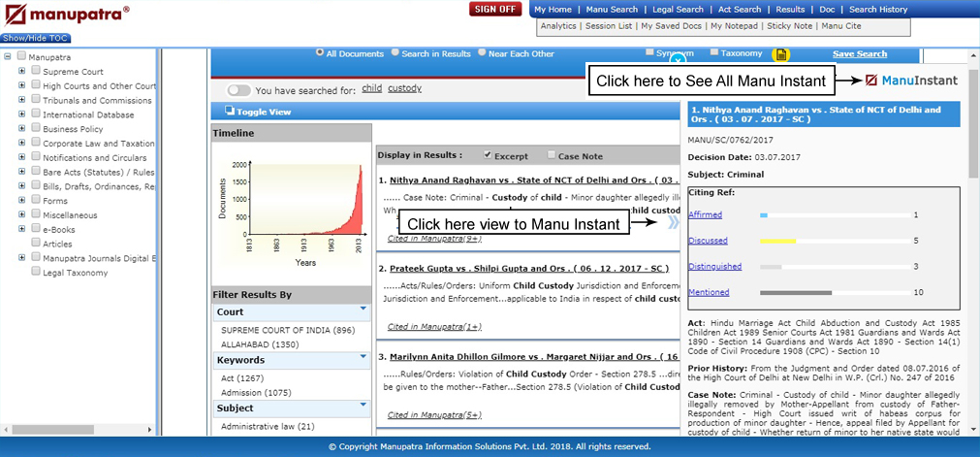Collapse the Manupatra root tree node
Screen dimensions: 980x457
(x=8, y=56)
